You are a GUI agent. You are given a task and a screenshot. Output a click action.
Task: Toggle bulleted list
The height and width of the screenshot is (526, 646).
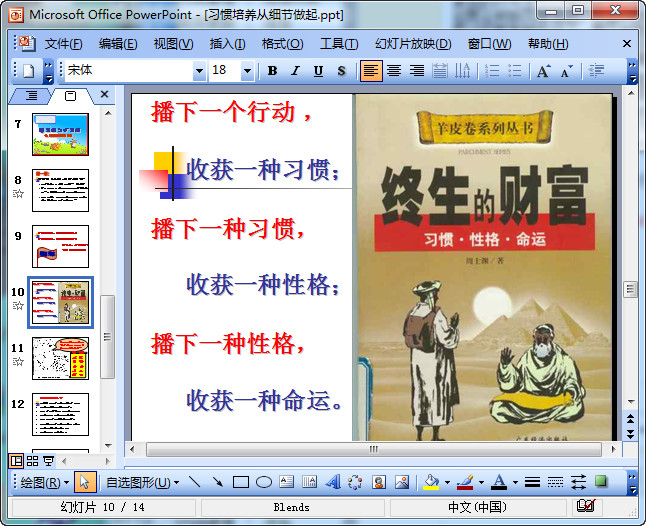pyautogui.click(x=514, y=71)
